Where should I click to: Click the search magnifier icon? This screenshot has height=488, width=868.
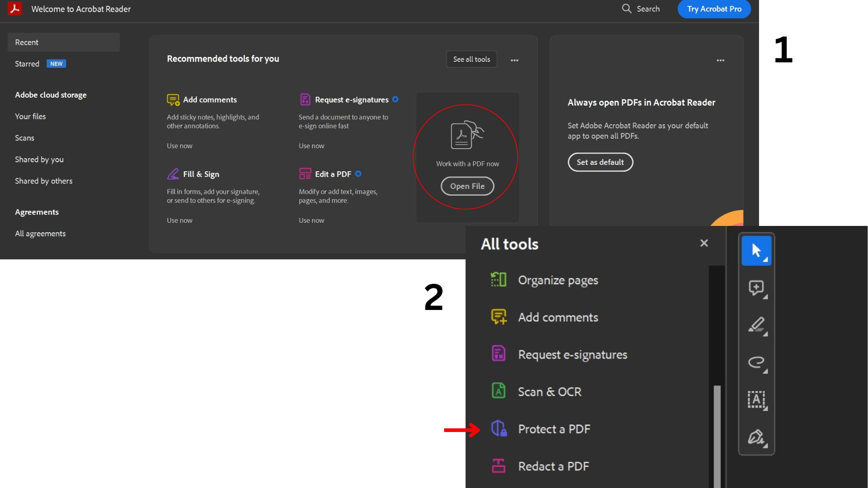627,9
